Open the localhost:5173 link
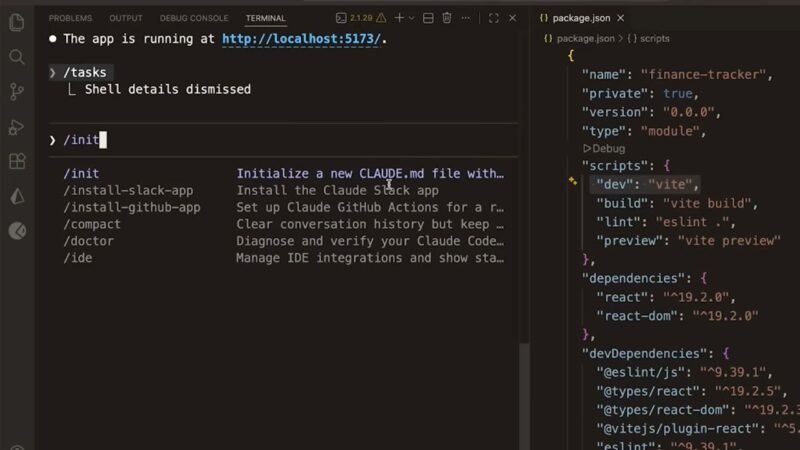800x450 pixels. 302,39
